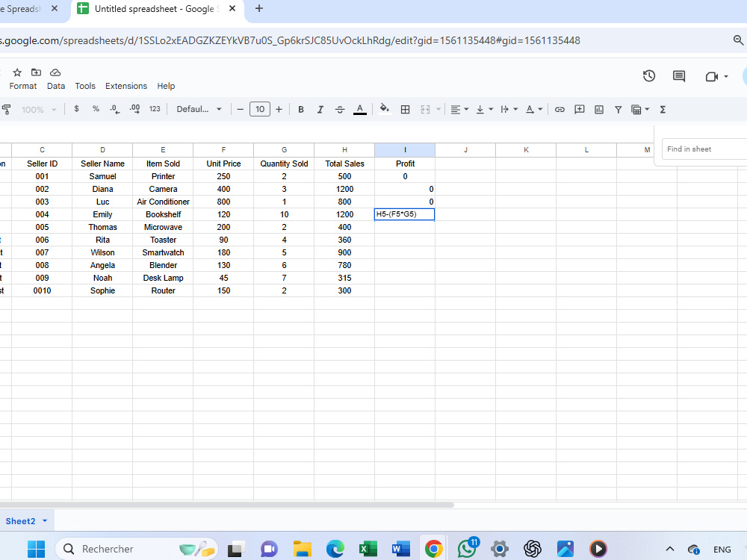Open a new browser tab

click(x=258, y=8)
